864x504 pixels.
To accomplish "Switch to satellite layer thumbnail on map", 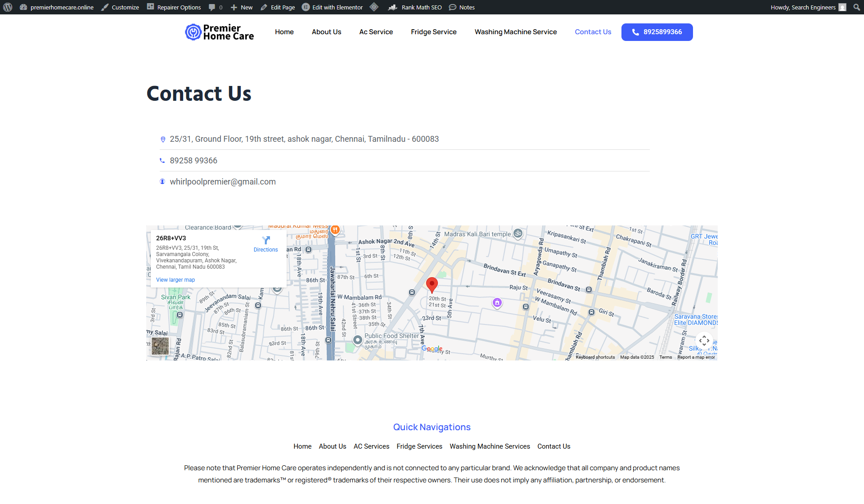I will tap(160, 346).
